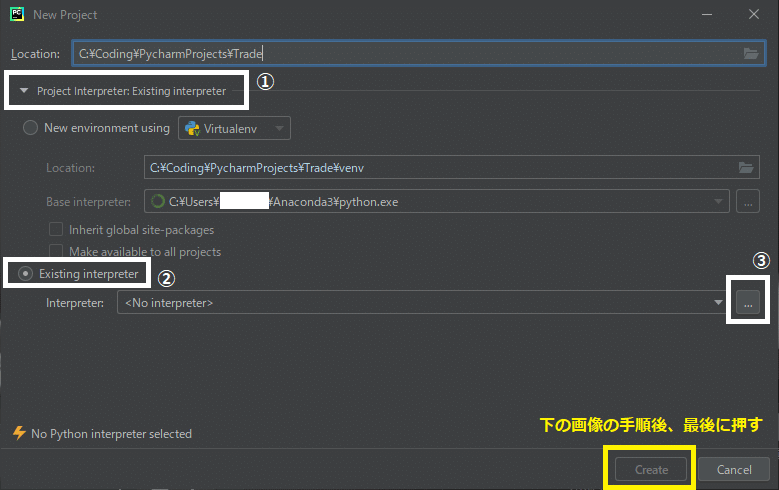The width and height of the screenshot is (779, 490).
Task: Minimize the New Project window
Action: click(x=707, y=14)
